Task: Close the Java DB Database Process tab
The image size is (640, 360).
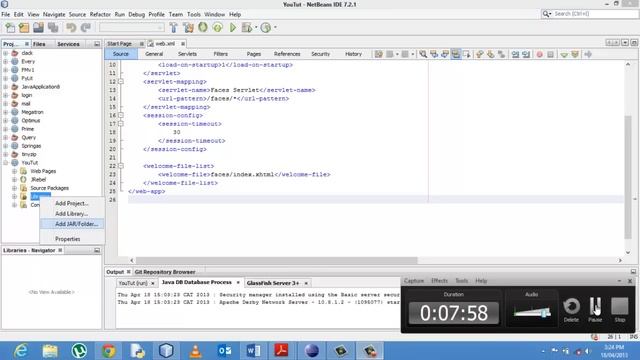Action: (x=238, y=282)
